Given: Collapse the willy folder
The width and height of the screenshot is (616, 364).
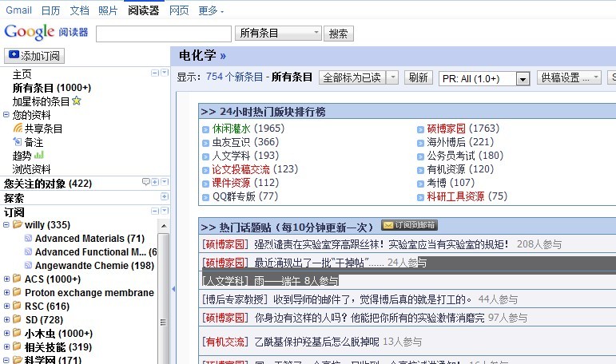Looking at the screenshot, I should 6,224.
